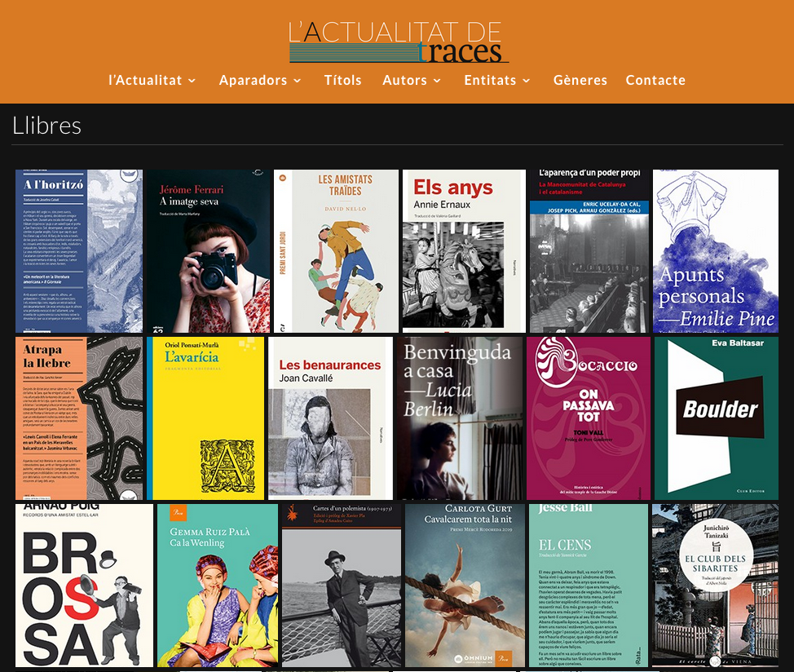Open 'Els anys' by Annie Ernaux

464,251
